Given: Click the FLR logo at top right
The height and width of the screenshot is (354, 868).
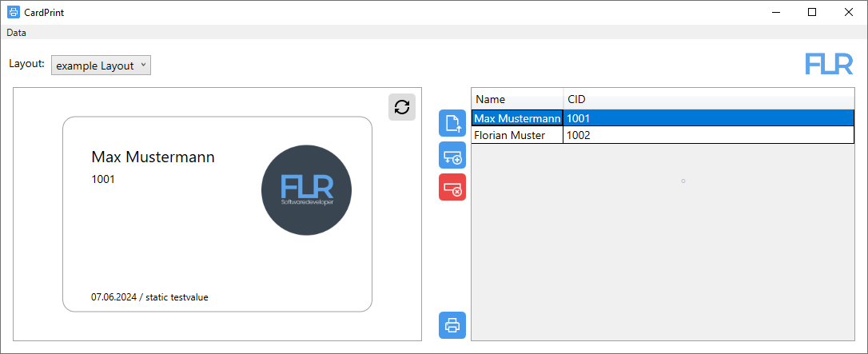Looking at the screenshot, I should point(830,64).
